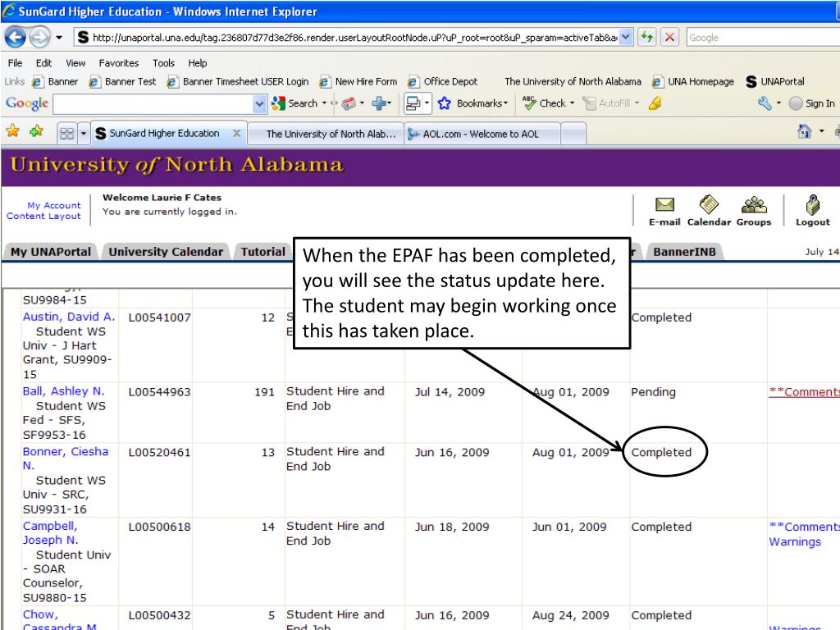Click the yellow highlighter icon
Image resolution: width=840 pixels, height=630 pixels.
tap(655, 103)
